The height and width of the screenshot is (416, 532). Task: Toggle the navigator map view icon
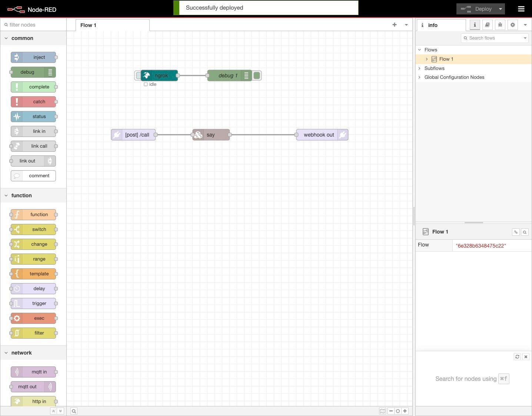pos(382,411)
